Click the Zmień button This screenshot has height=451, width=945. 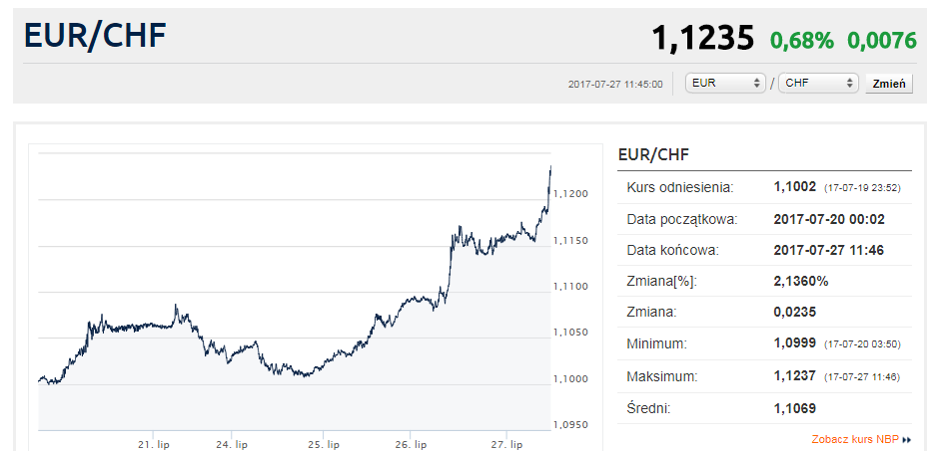(889, 84)
